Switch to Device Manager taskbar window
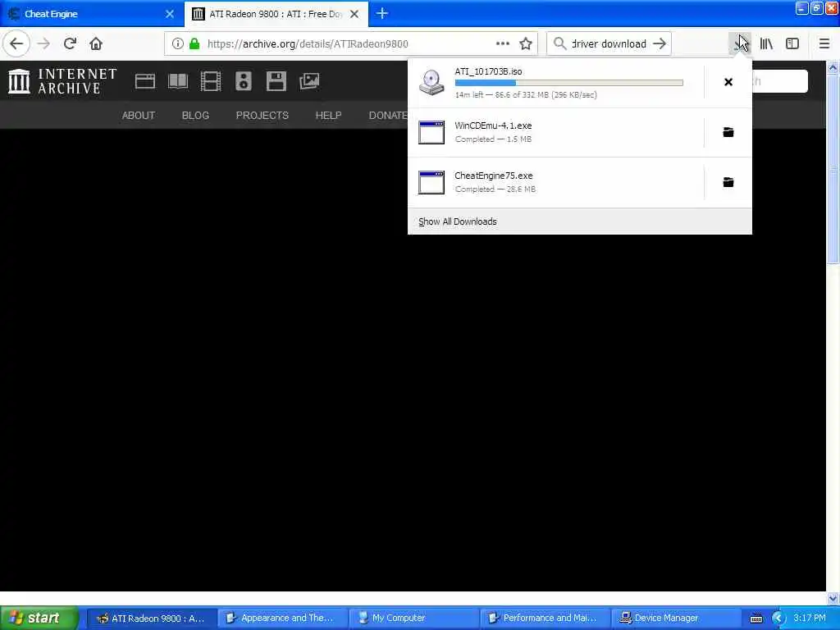This screenshot has width=840, height=630. [677, 619]
